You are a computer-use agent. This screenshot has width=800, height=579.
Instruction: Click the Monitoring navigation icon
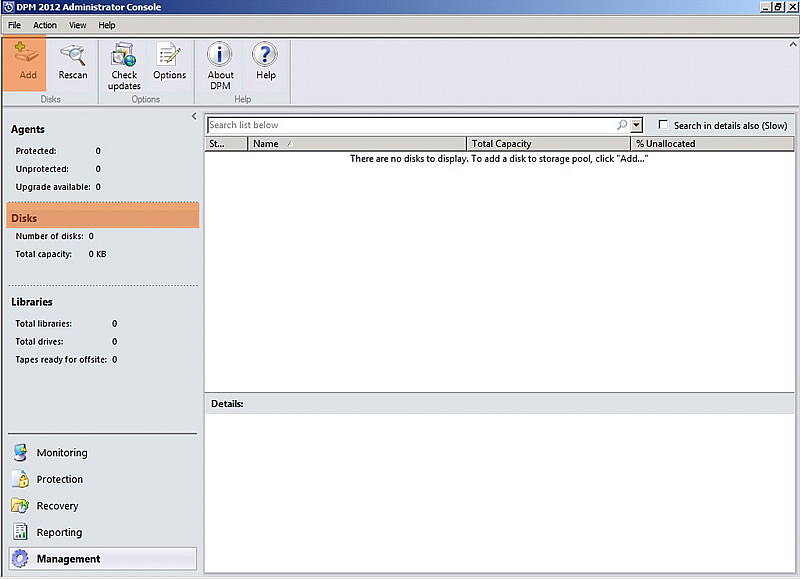19,452
